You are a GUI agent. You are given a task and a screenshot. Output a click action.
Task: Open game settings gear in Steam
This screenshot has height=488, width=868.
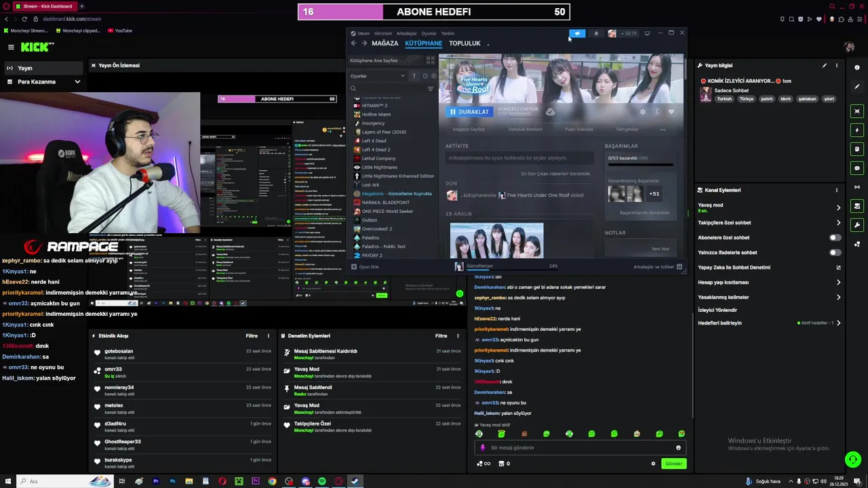(x=643, y=112)
